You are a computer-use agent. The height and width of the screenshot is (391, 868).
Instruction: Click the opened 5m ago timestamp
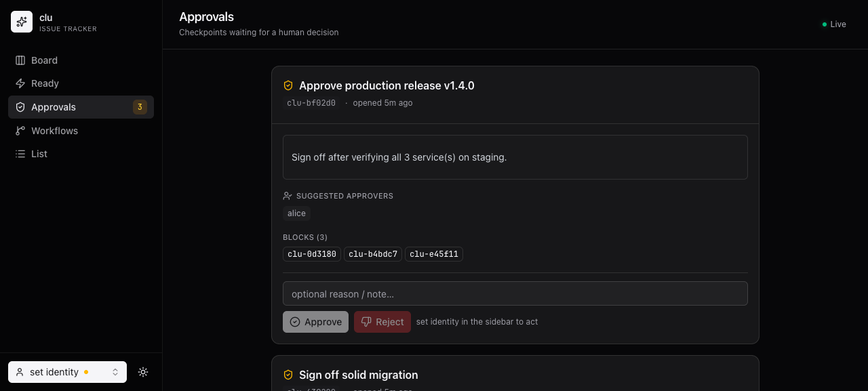(x=382, y=103)
